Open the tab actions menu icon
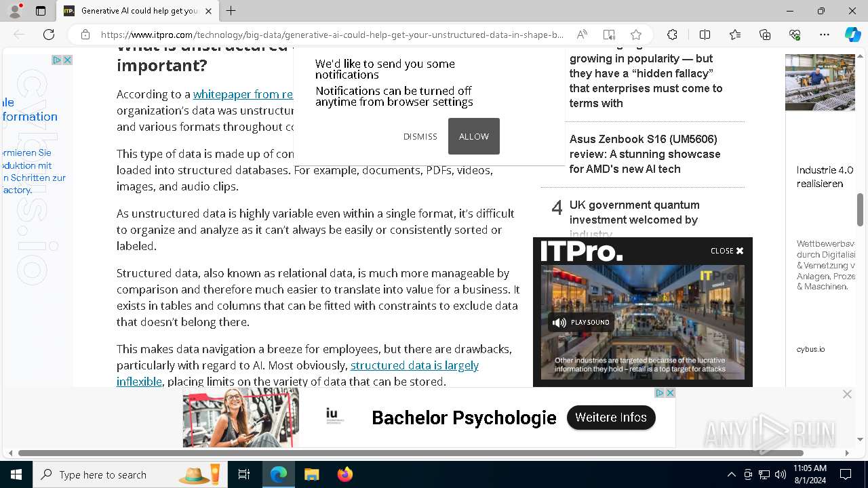Image resolution: width=868 pixels, height=488 pixels. [x=41, y=11]
